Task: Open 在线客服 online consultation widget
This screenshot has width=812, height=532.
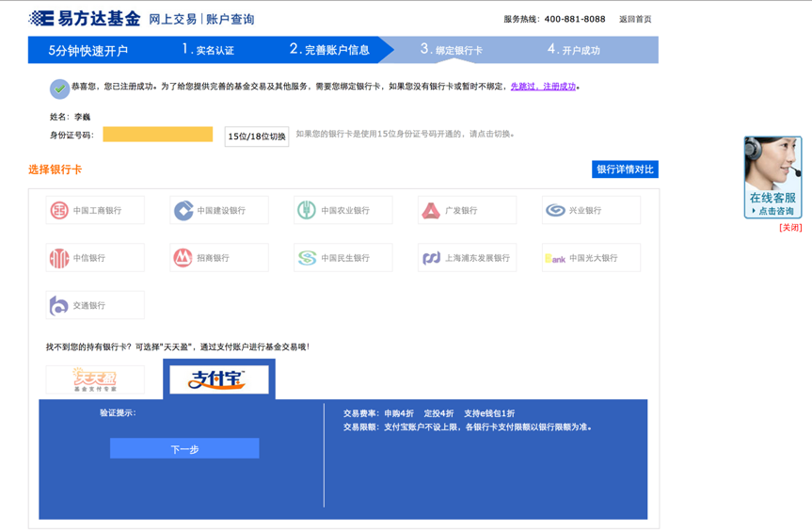Action: tap(772, 177)
